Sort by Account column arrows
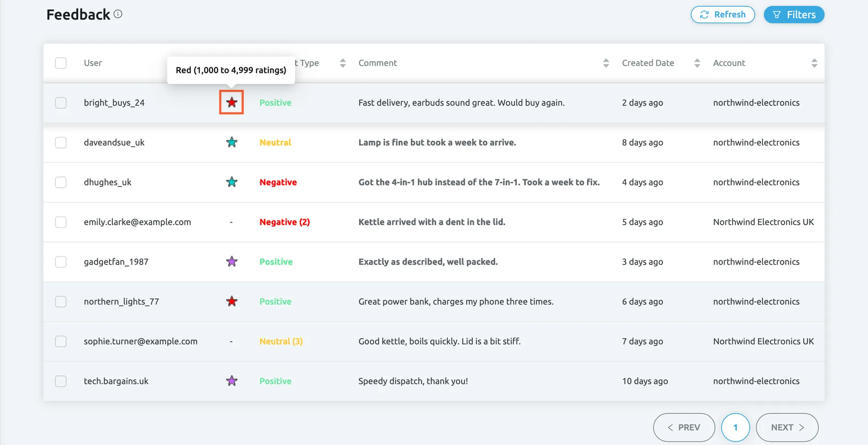The width and height of the screenshot is (868, 445). (814, 63)
